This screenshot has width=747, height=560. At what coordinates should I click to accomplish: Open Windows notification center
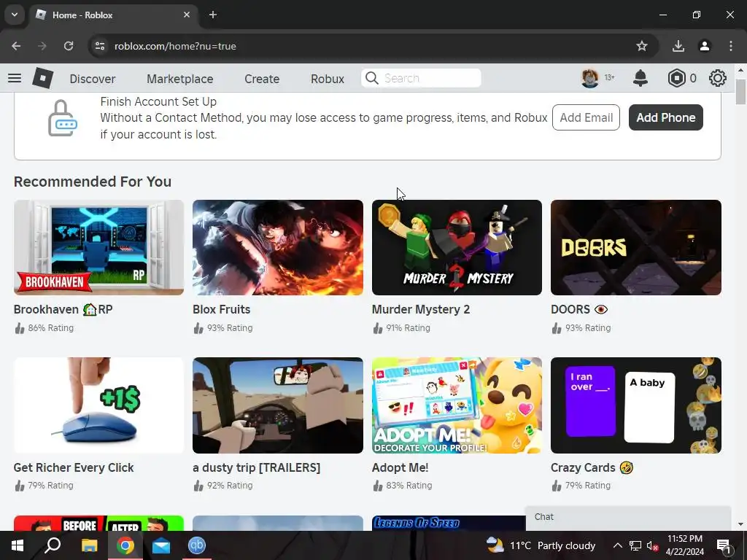(x=724, y=545)
